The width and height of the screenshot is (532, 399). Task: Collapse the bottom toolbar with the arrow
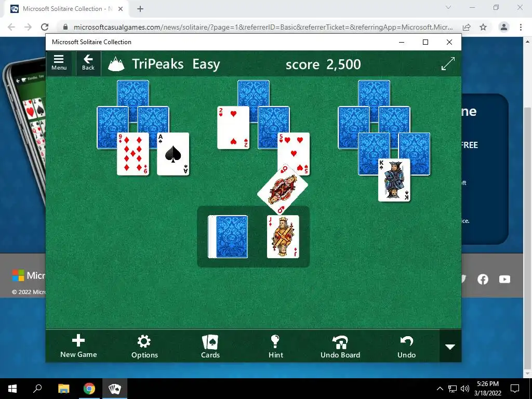click(450, 347)
